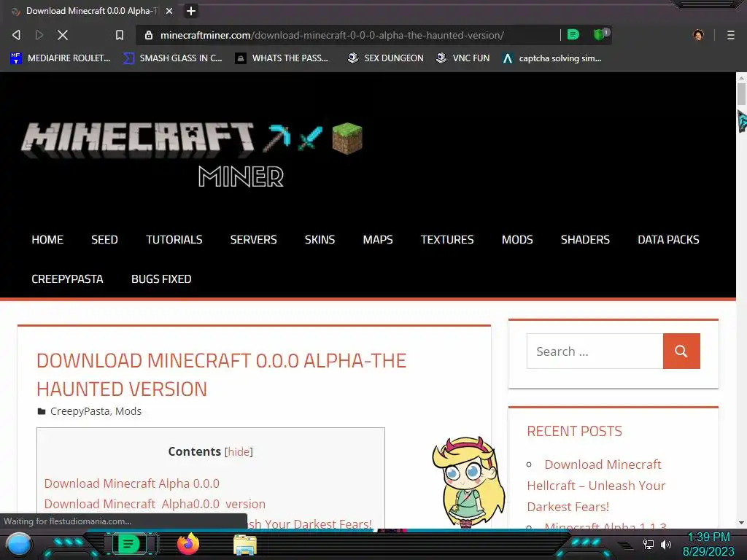Image resolution: width=747 pixels, height=560 pixels.
Task: Jump to Download Minecraft Alpha0.0.0 version section
Action: pos(155,504)
